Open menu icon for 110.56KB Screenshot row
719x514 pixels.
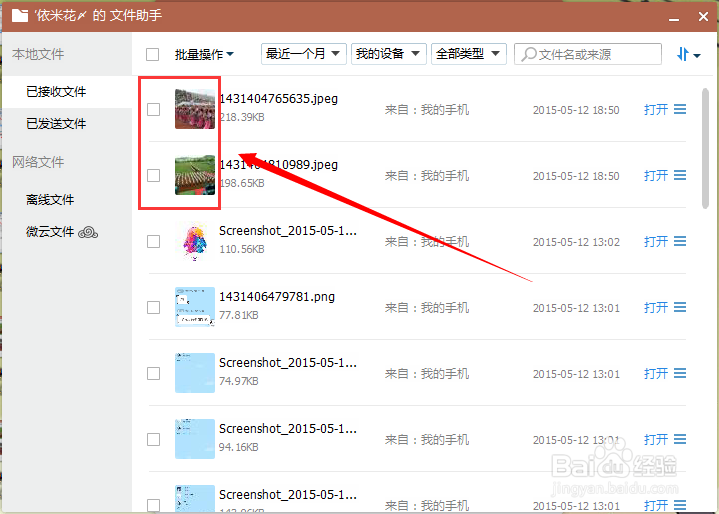click(x=680, y=242)
